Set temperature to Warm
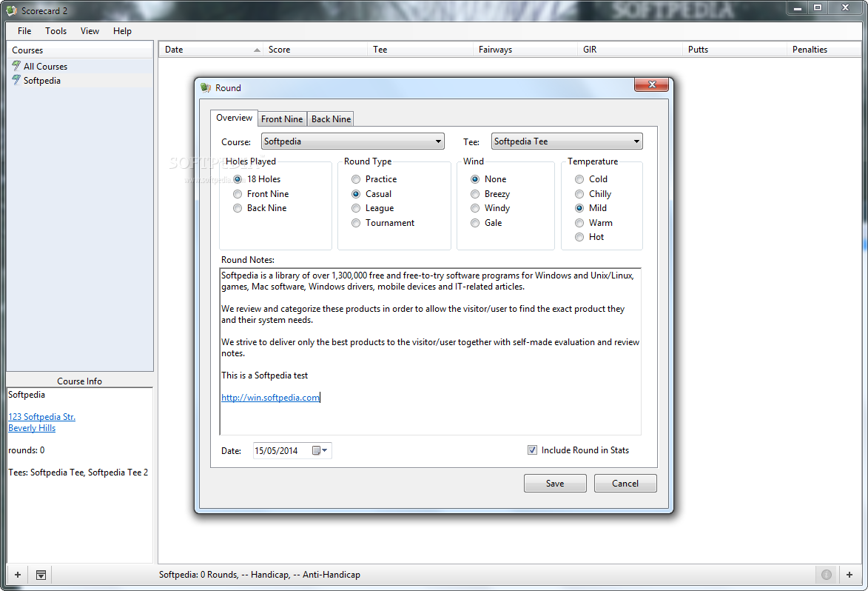The image size is (868, 591). click(594, 223)
